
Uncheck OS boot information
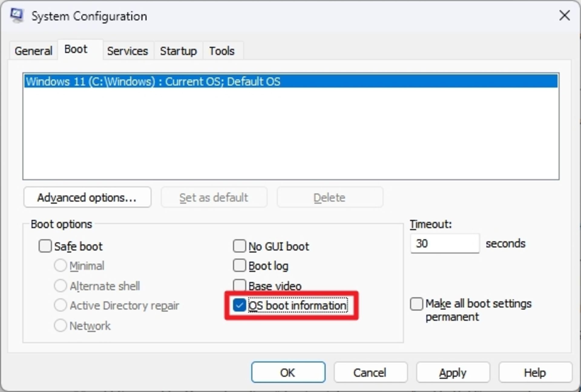[x=240, y=306]
